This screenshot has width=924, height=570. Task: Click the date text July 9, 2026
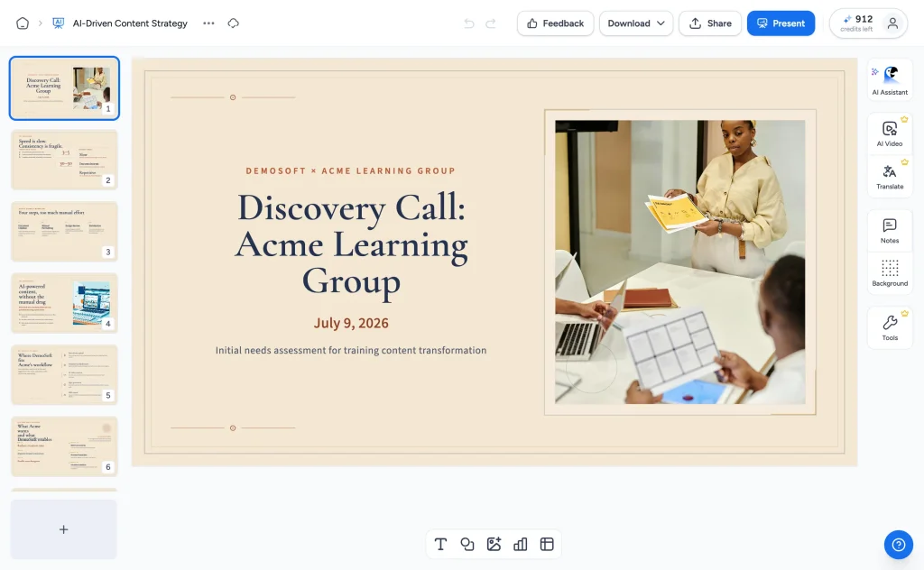click(351, 323)
